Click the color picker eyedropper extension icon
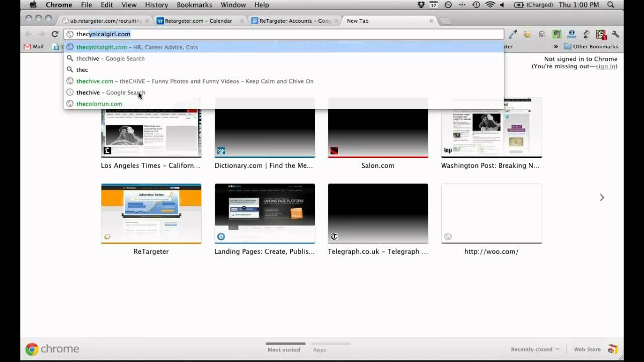Viewport: 644px width, 362px height. [x=513, y=34]
